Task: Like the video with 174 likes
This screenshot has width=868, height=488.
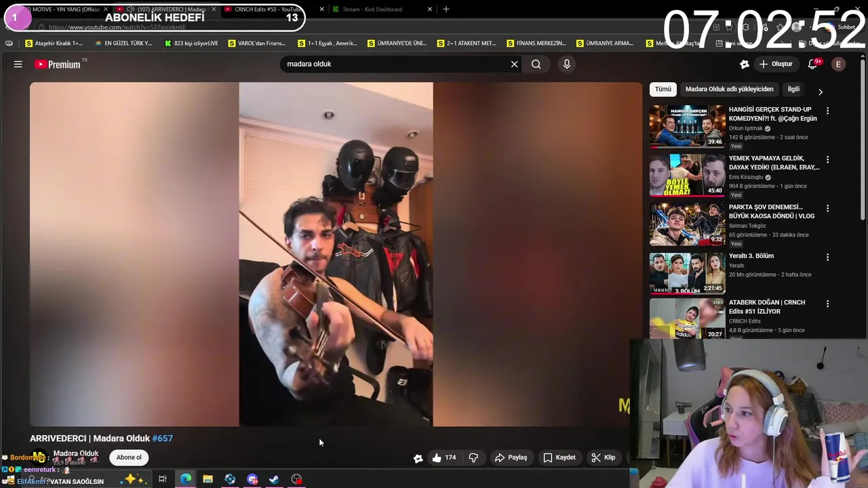Action: point(443,457)
